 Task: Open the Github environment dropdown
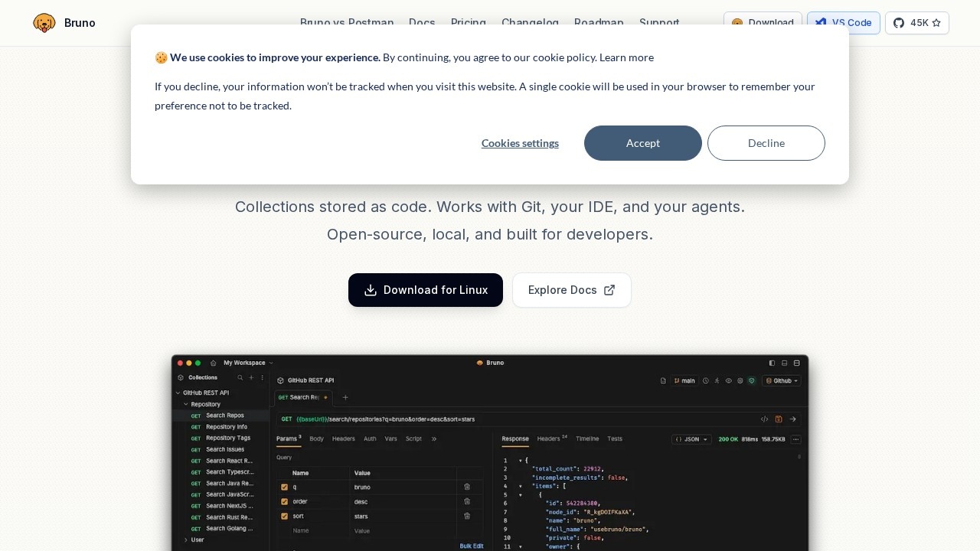tap(782, 380)
